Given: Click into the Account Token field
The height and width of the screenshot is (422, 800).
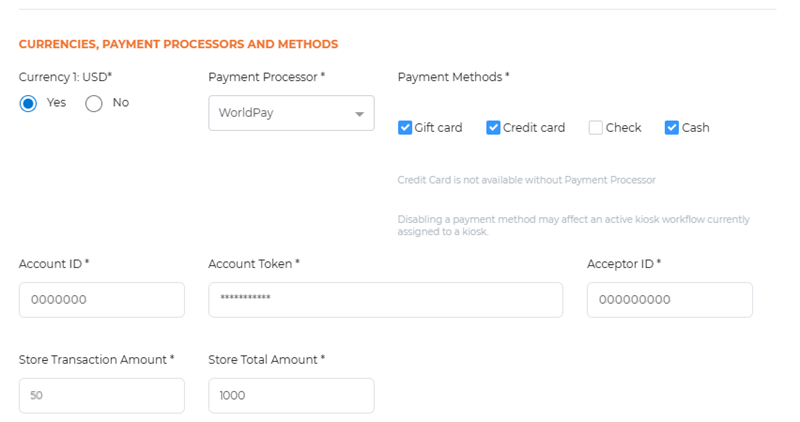Looking at the screenshot, I should coord(385,300).
